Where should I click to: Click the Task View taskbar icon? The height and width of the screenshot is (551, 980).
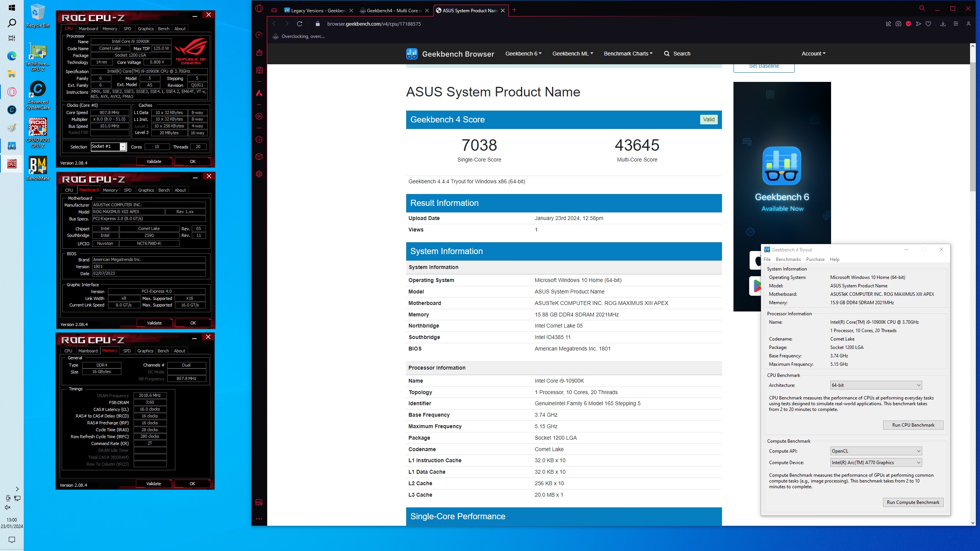(12, 38)
